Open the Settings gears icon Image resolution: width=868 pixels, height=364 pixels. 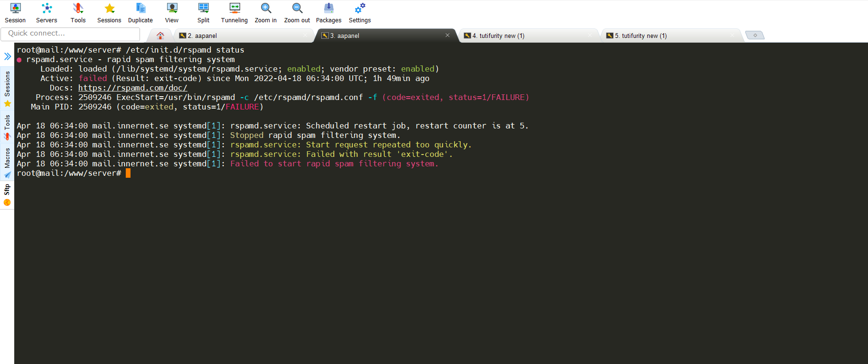tap(360, 13)
